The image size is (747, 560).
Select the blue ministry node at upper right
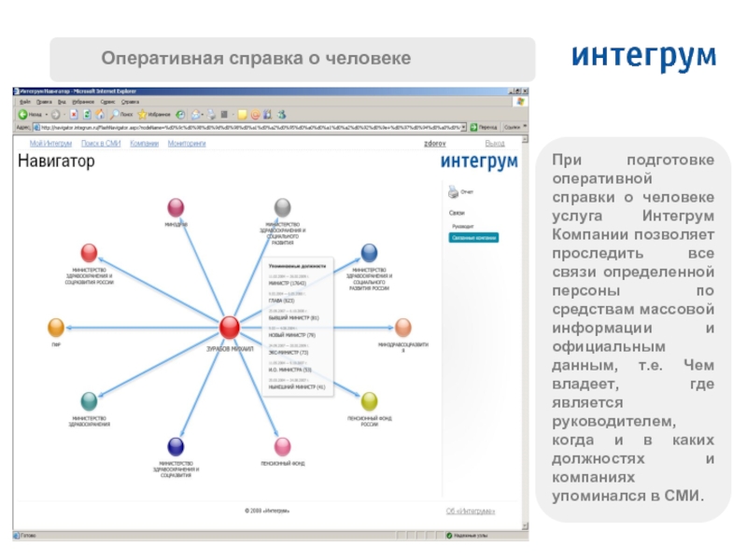(x=369, y=253)
